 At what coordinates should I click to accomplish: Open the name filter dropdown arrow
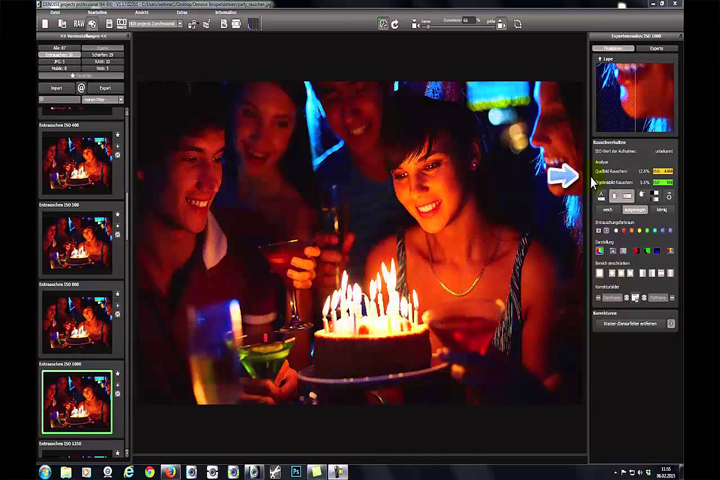coord(121,100)
